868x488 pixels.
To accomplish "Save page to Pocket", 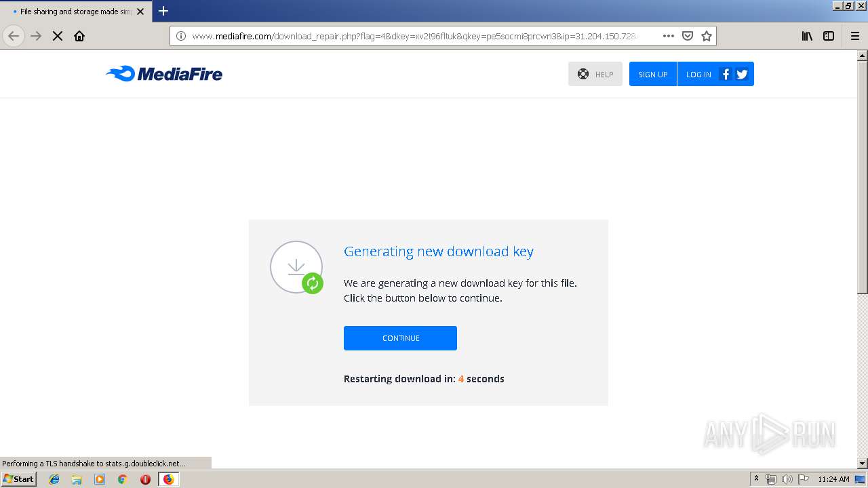I will (688, 36).
